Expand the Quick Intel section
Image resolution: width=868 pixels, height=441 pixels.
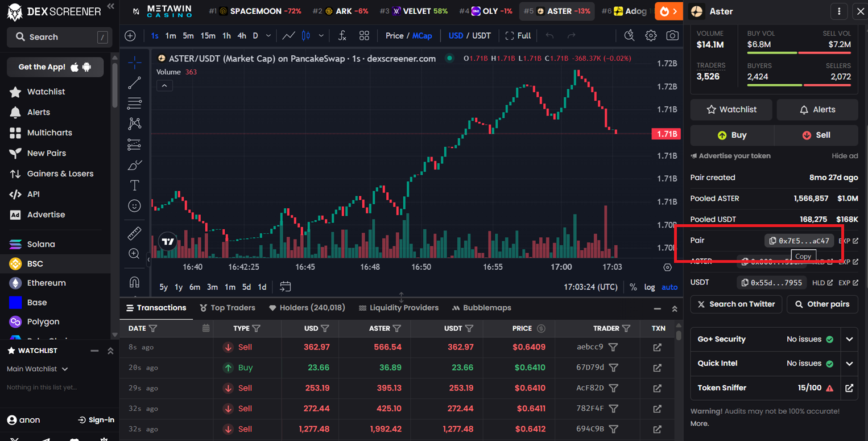(849, 364)
